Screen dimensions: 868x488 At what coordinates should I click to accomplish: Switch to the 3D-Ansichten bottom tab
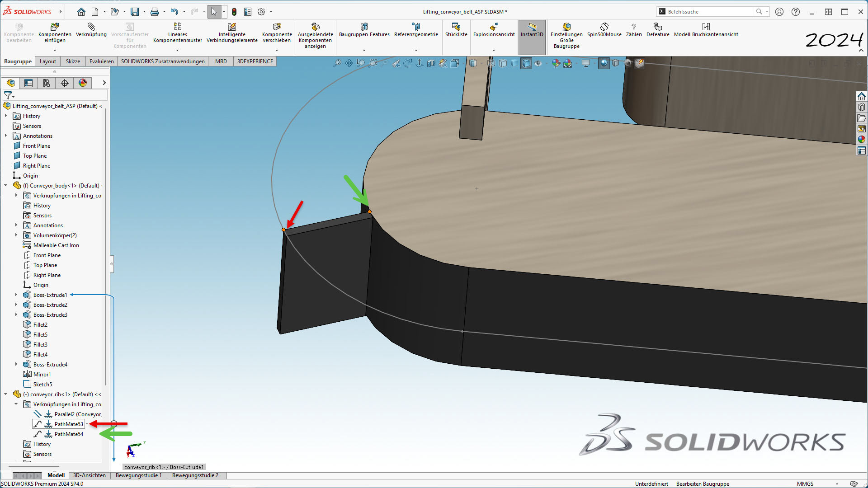(90, 475)
